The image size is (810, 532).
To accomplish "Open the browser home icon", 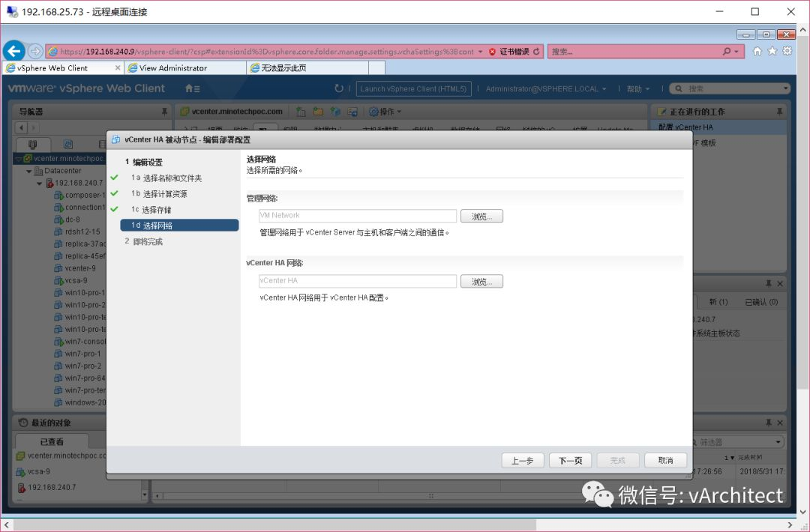I will click(757, 51).
